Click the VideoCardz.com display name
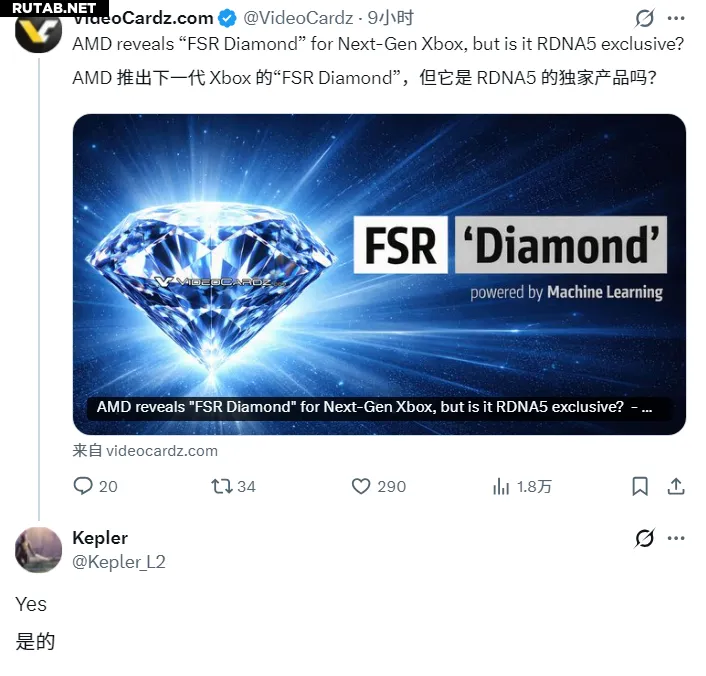The image size is (706, 676). (143, 18)
